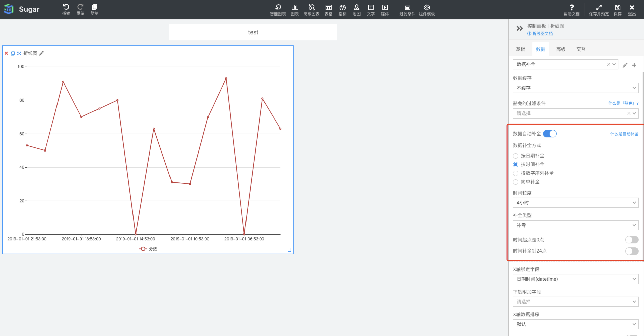
Task: Select 按日期补全 radio option
Action: 515,156
